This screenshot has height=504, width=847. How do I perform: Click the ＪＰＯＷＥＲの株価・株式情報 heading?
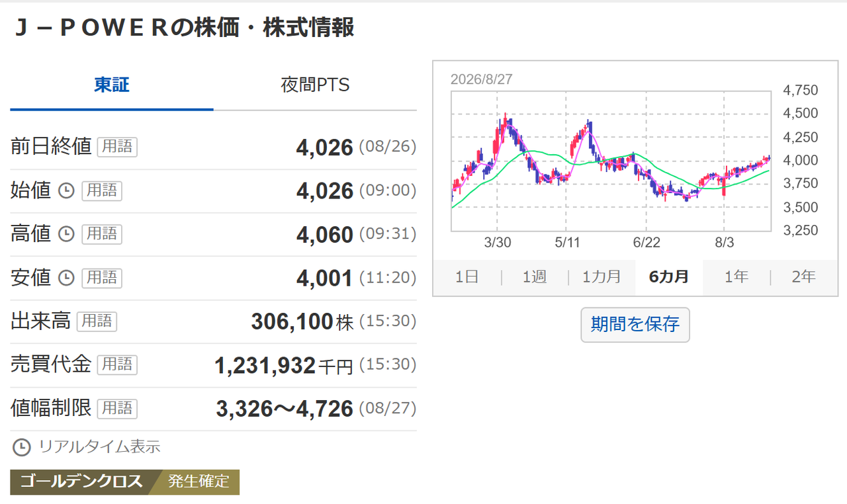(x=183, y=28)
